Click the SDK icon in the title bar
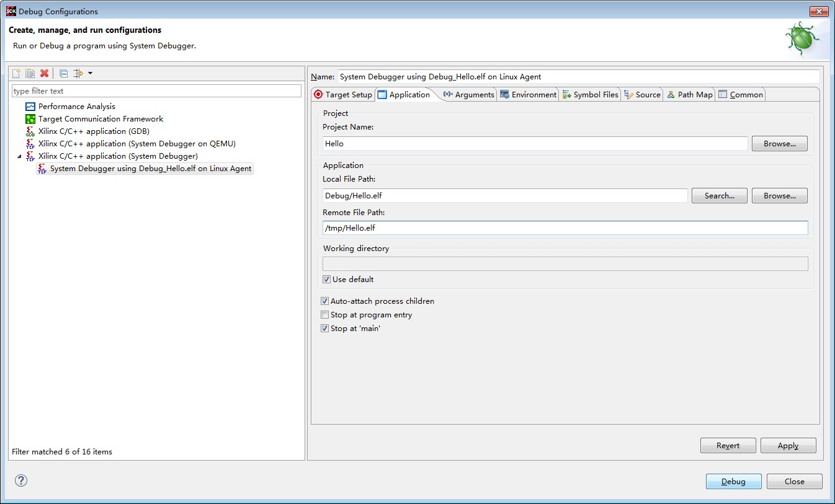The width and height of the screenshot is (835, 504). pos(11,11)
